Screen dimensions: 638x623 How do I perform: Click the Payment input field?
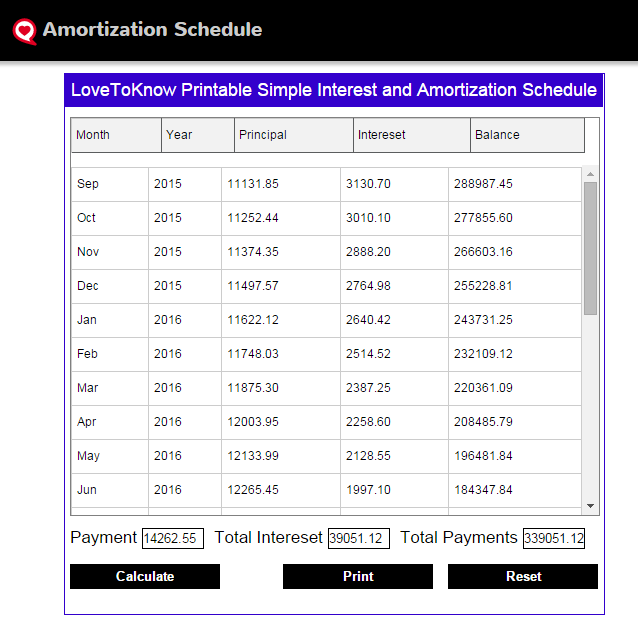[173, 538]
